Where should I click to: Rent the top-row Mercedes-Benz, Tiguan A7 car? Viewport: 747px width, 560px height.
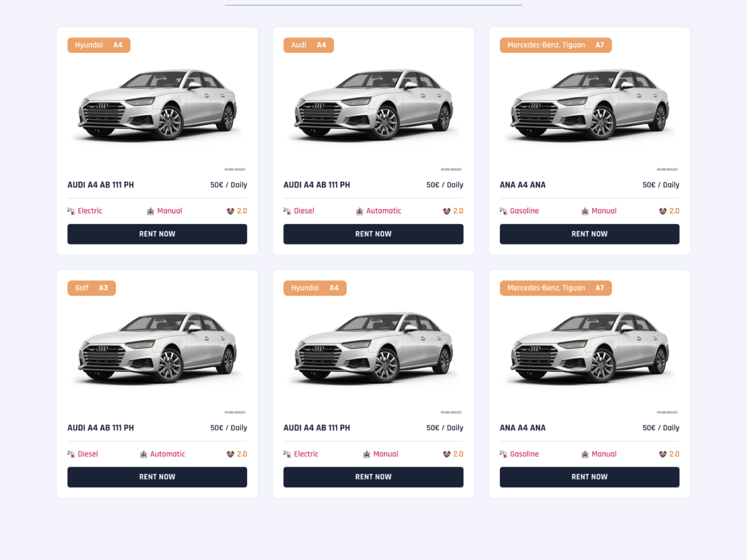[x=589, y=234]
